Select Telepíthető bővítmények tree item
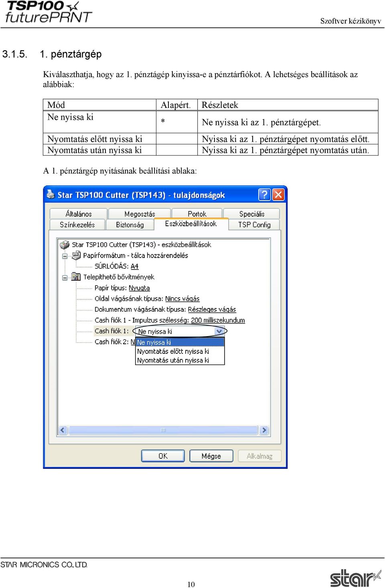This screenshot has height=588, width=385. (x=119, y=277)
